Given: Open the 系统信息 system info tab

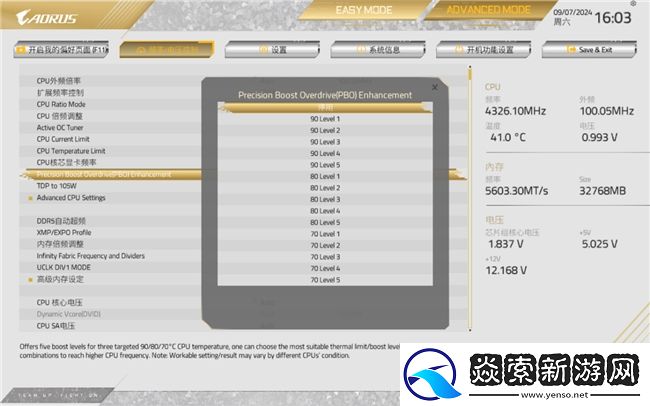Looking at the screenshot, I should pos(380,49).
